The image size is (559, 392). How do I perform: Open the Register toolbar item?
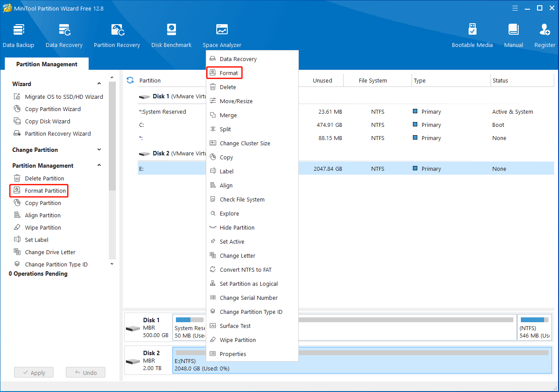click(545, 36)
